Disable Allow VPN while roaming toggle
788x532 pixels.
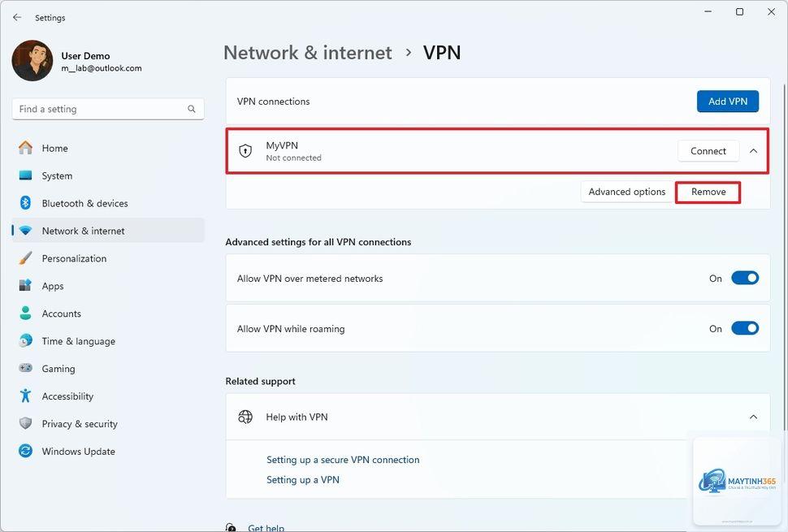click(x=745, y=328)
